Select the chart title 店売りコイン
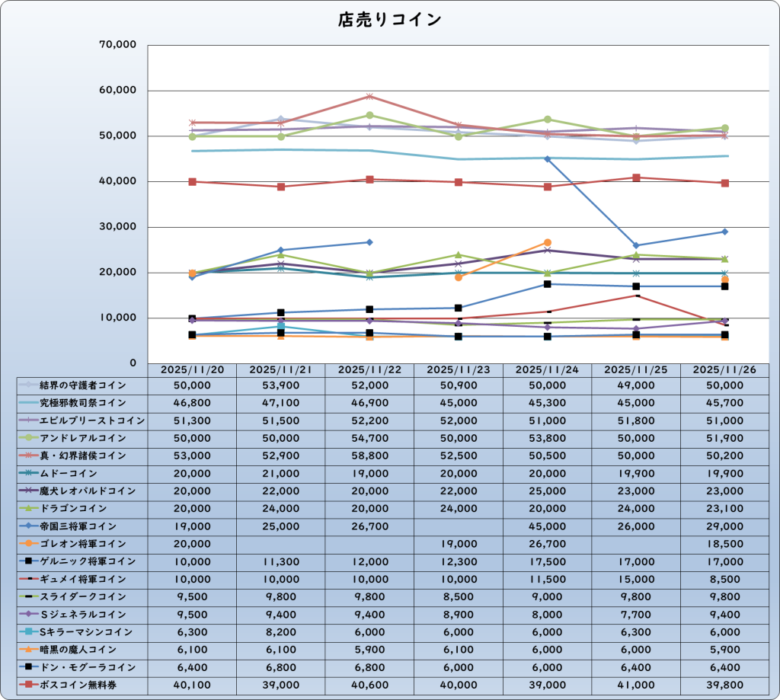Image resolution: width=780 pixels, height=700 pixels. [389, 20]
